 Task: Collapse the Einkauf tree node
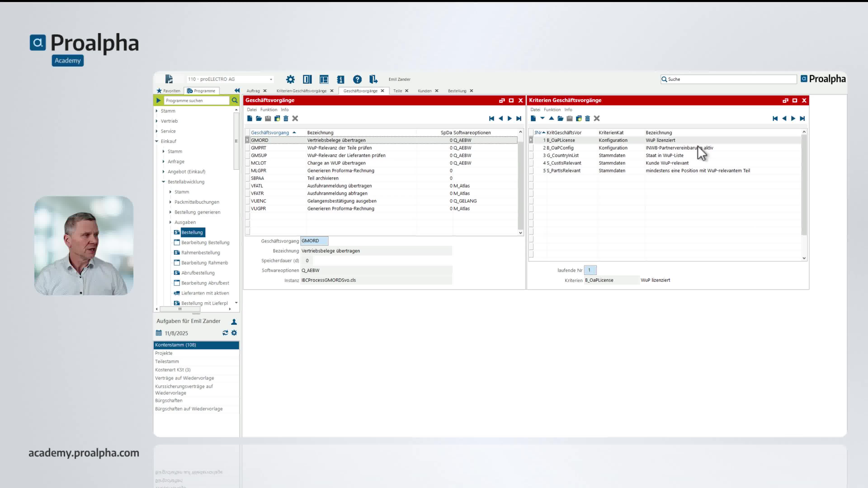click(x=157, y=141)
